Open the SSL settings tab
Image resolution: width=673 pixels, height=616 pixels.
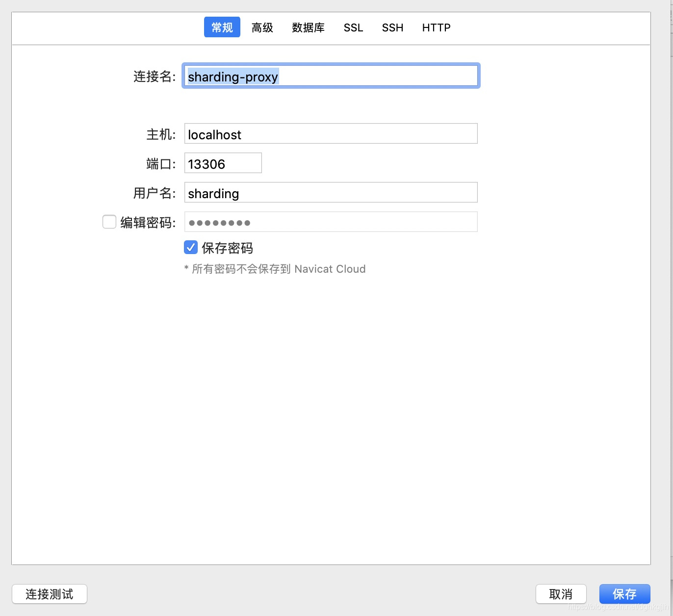pos(353,27)
